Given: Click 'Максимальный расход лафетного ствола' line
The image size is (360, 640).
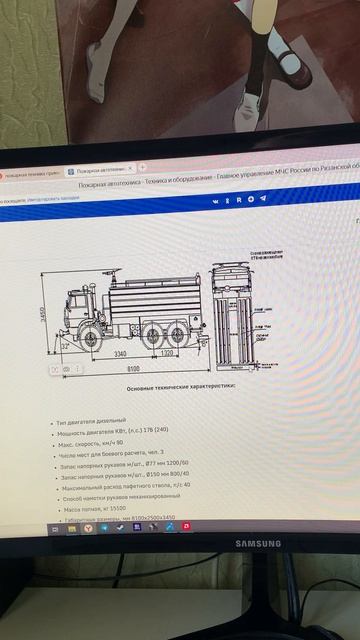Looking at the screenshot, I should (126, 487).
